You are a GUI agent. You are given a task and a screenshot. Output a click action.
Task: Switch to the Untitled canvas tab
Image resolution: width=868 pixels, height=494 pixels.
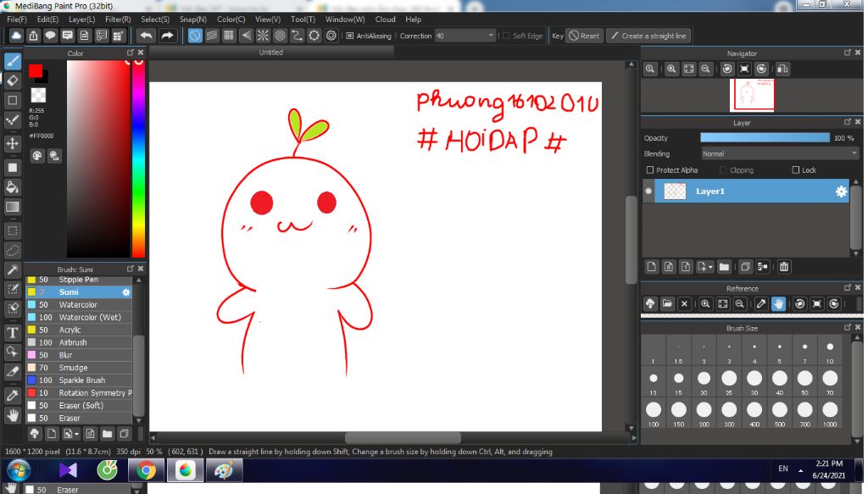tap(271, 53)
